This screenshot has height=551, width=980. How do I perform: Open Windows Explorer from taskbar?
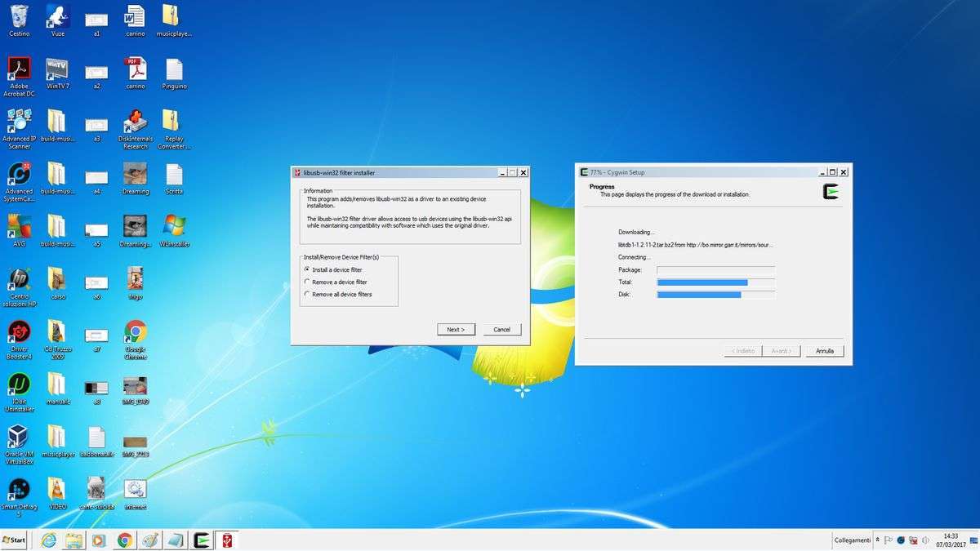point(74,540)
